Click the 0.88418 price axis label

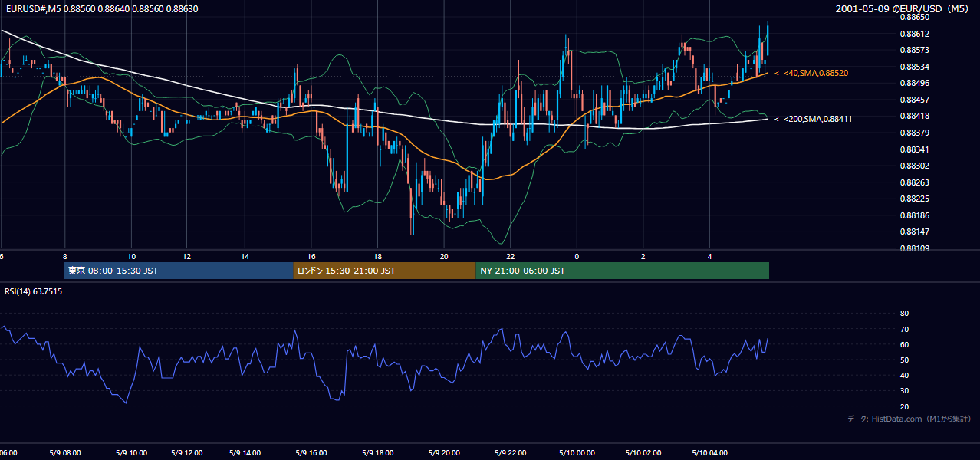[914, 117]
